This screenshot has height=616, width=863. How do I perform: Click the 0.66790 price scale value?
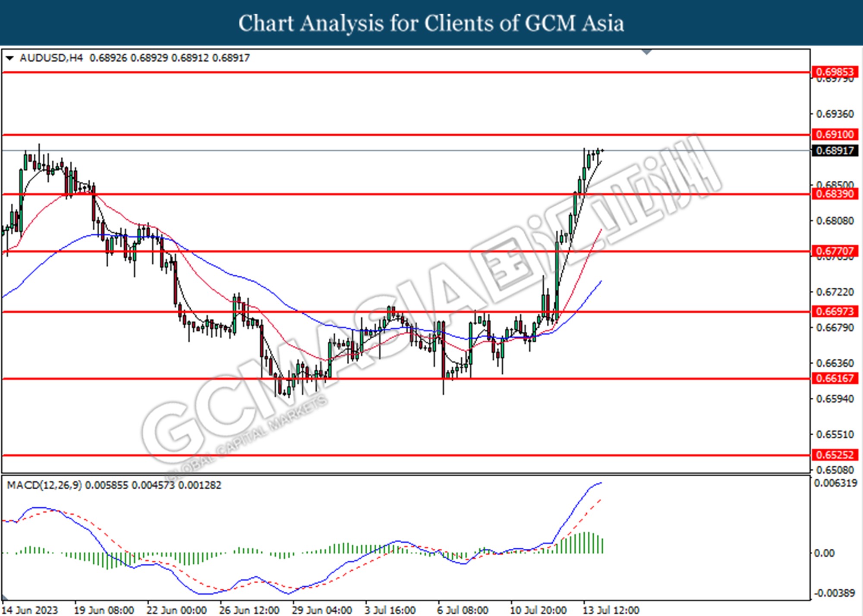[835, 328]
